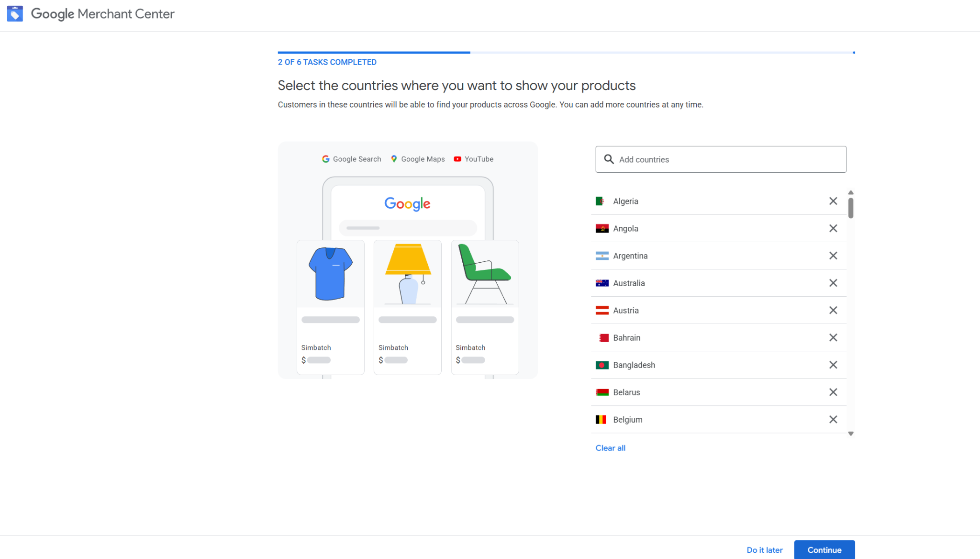Select the Argentina country row text
Screen dimensions: 980x559
[x=630, y=256]
